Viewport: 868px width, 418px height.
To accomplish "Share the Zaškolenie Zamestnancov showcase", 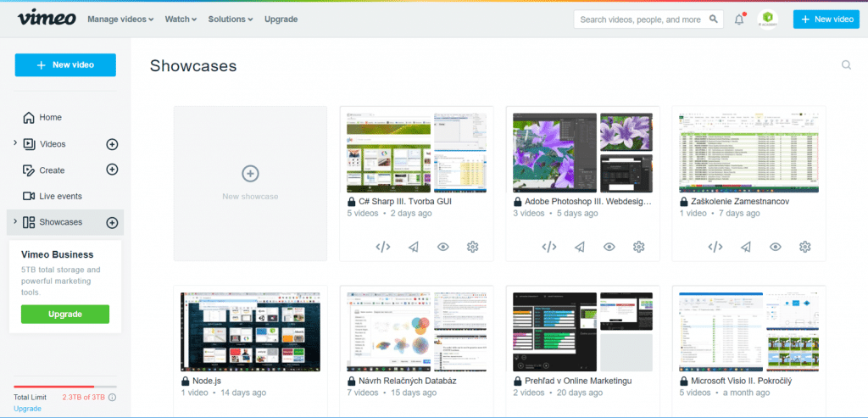I will pyautogui.click(x=746, y=247).
